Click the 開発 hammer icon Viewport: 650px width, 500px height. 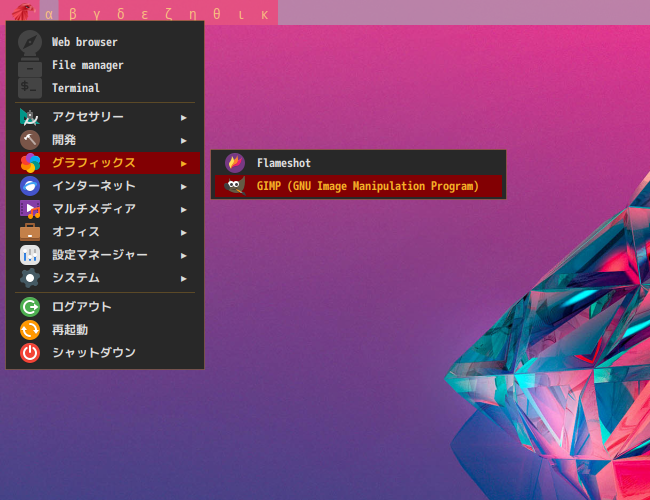tap(30, 140)
